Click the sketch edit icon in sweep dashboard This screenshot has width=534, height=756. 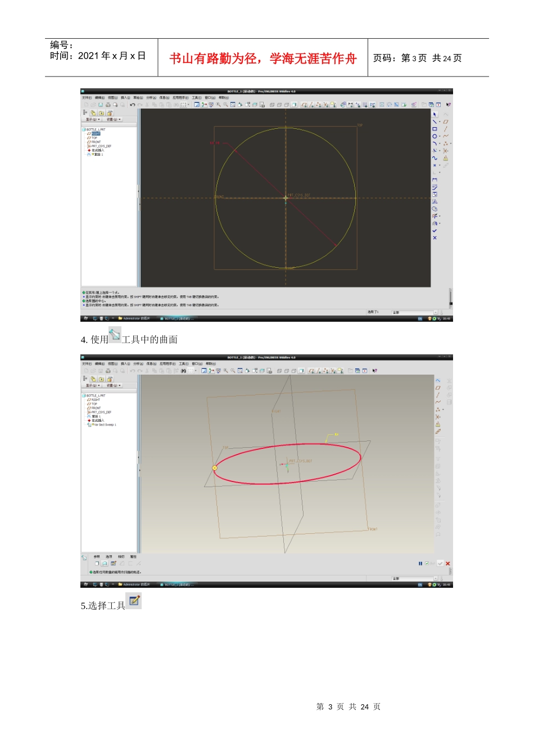113,564
